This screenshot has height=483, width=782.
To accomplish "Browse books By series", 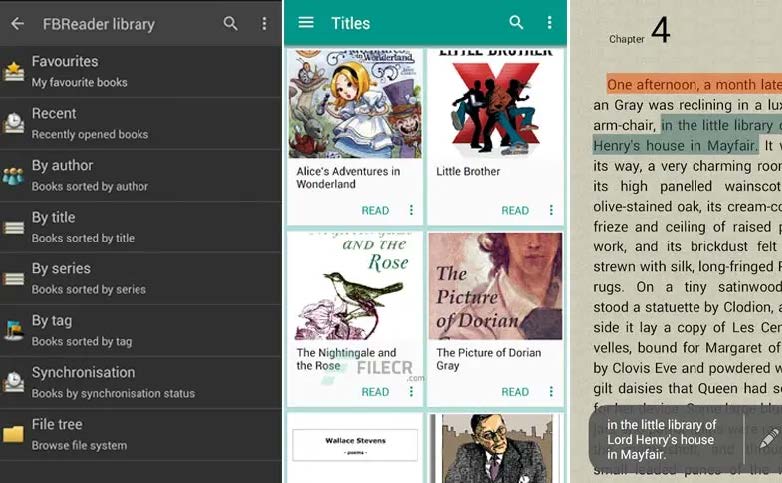I will tap(141, 278).
